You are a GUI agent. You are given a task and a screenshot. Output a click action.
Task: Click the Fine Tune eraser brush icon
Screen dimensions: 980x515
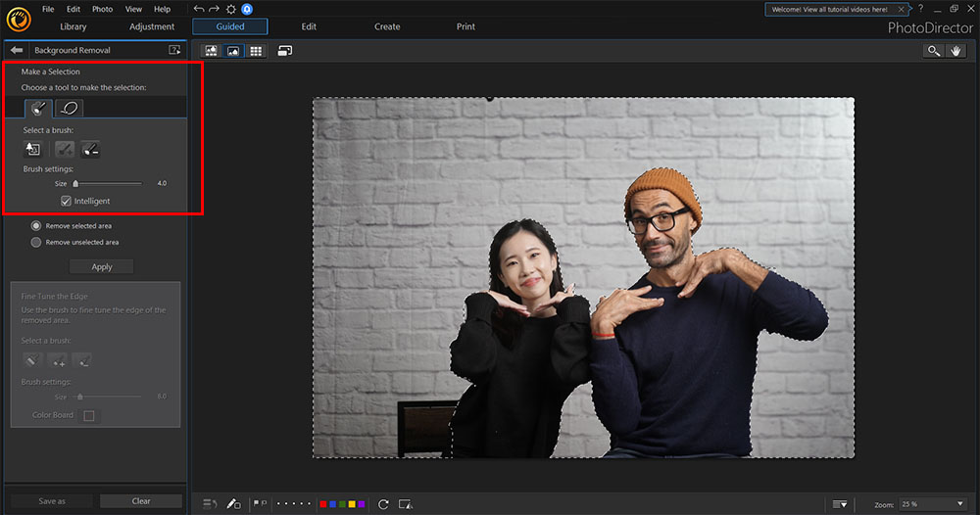(x=31, y=360)
